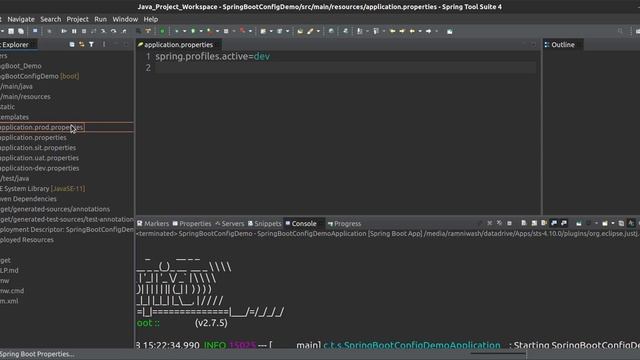The image size is (640, 360).
Task: Click editor line 2 text area
Action: coord(345,68)
